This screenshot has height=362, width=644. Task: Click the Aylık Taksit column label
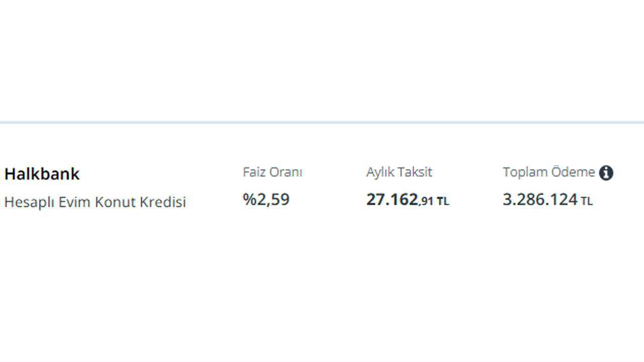click(x=399, y=172)
